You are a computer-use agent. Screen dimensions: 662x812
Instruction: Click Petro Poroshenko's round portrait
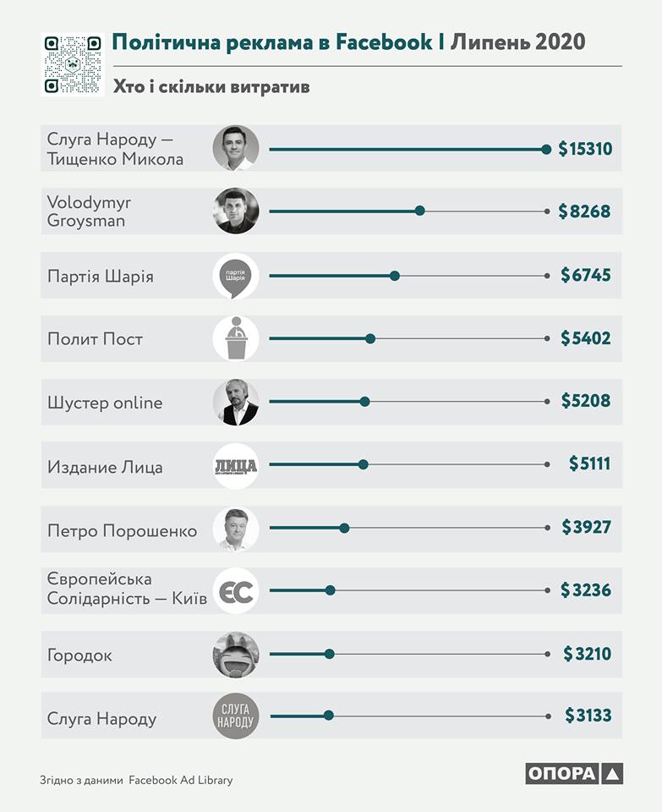coord(235,529)
